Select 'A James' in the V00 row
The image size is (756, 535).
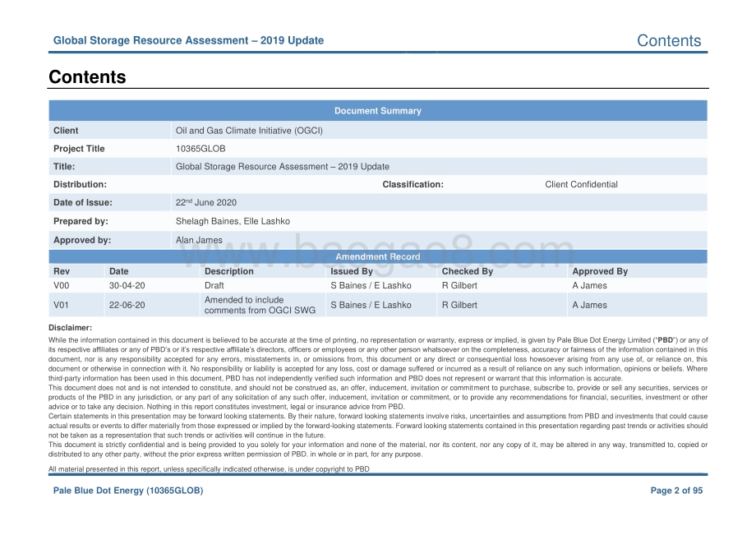[590, 285]
